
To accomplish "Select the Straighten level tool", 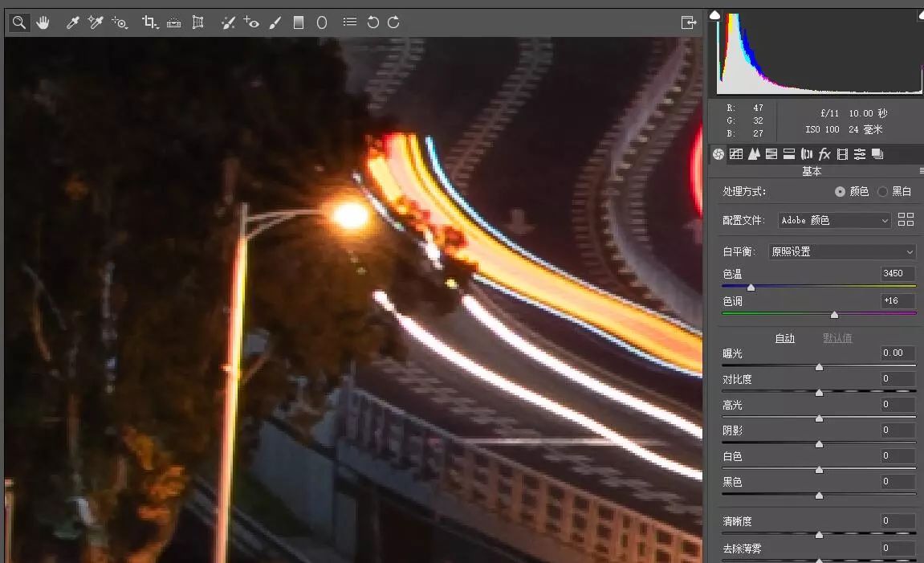I will [173, 22].
